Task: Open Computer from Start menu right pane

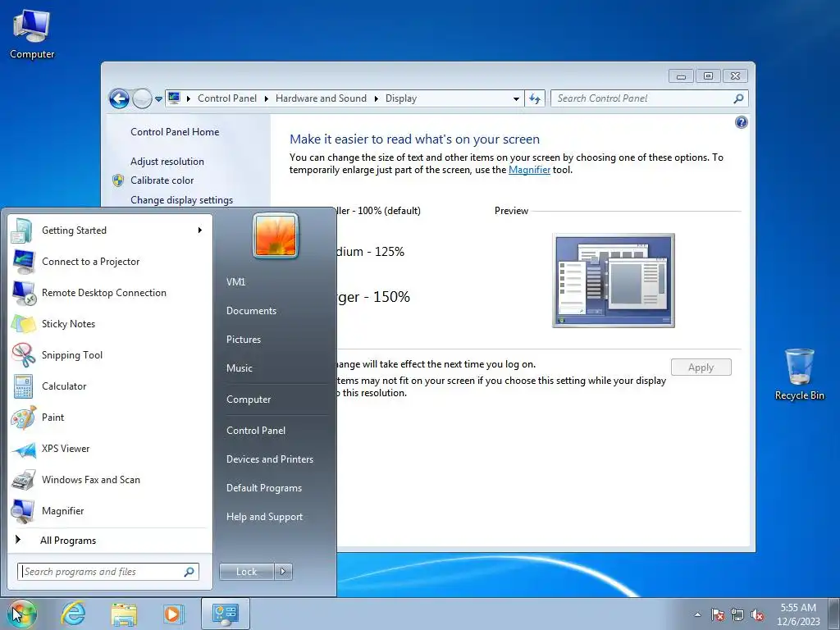Action: [x=249, y=399]
